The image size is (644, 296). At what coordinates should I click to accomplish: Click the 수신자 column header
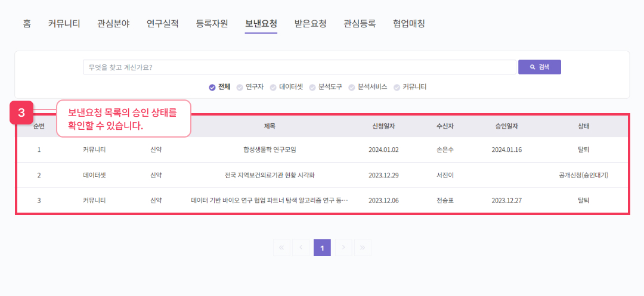[x=445, y=126]
